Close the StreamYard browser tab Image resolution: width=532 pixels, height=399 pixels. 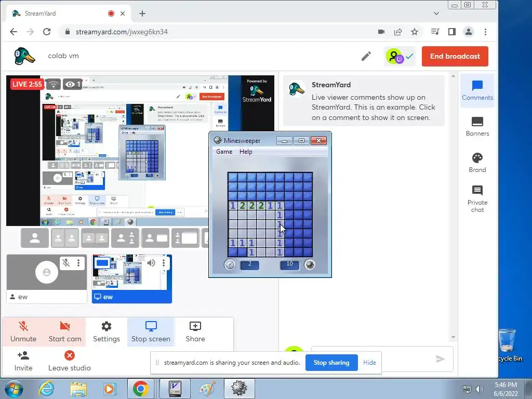pyautogui.click(x=123, y=14)
